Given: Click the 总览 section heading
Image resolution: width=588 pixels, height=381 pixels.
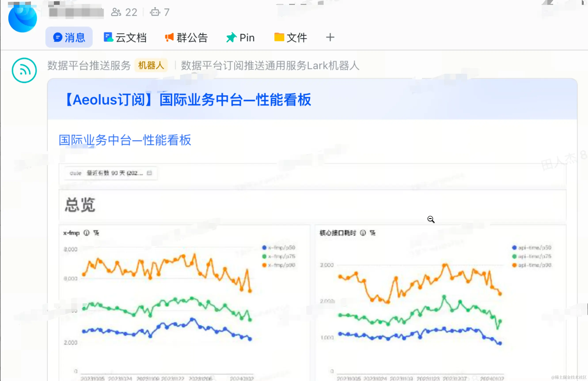Looking at the screenshot, I should [x=80, y=205].
